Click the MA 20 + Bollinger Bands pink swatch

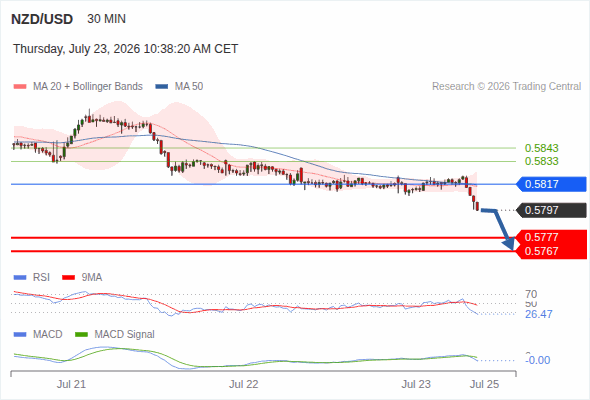20,87
